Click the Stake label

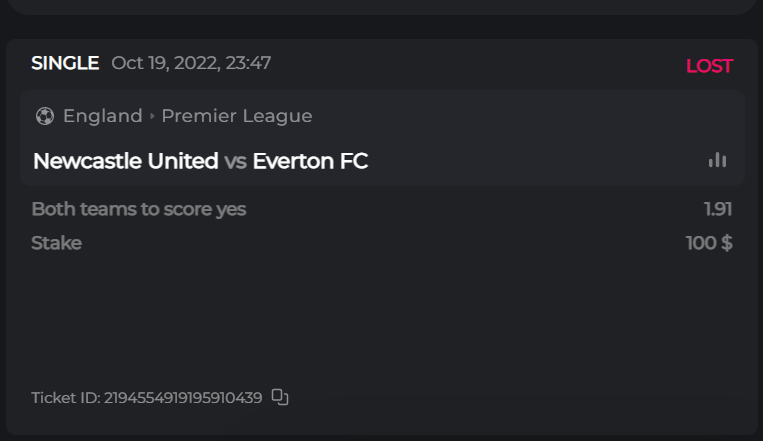[56, 243]
